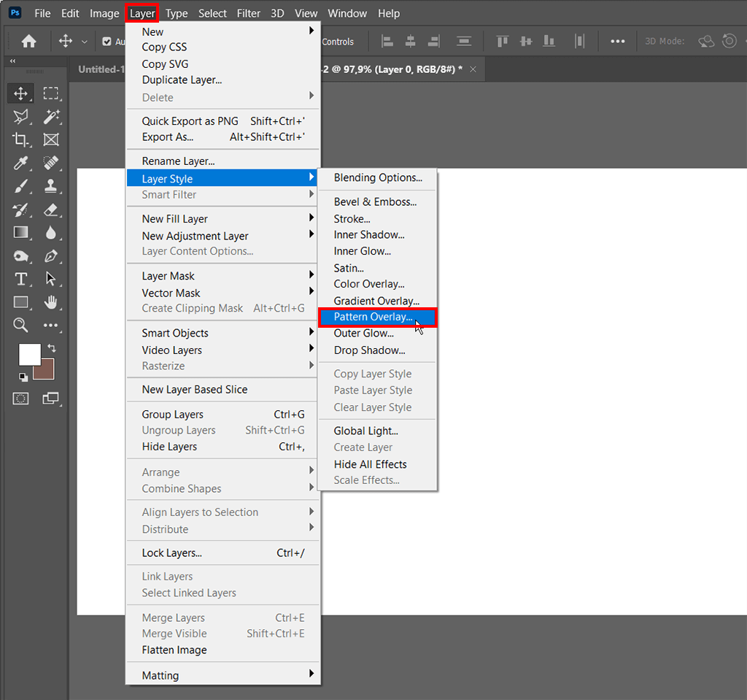Select the Clone Stamp tool
Image resolution: width=747 pixels, height=700 pixels.
click(x=51, y=186)
